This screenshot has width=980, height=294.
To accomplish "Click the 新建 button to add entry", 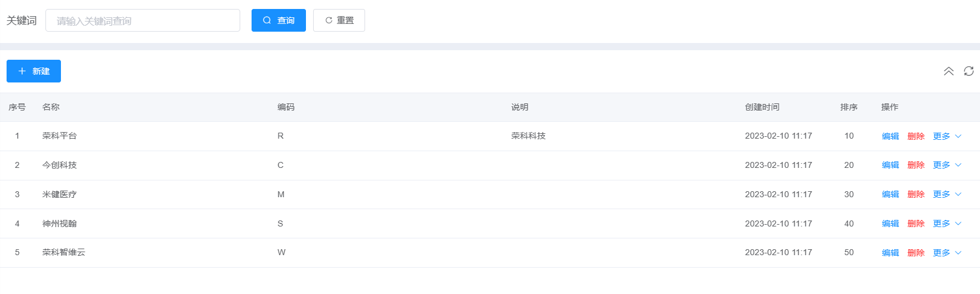I will 33,71.
